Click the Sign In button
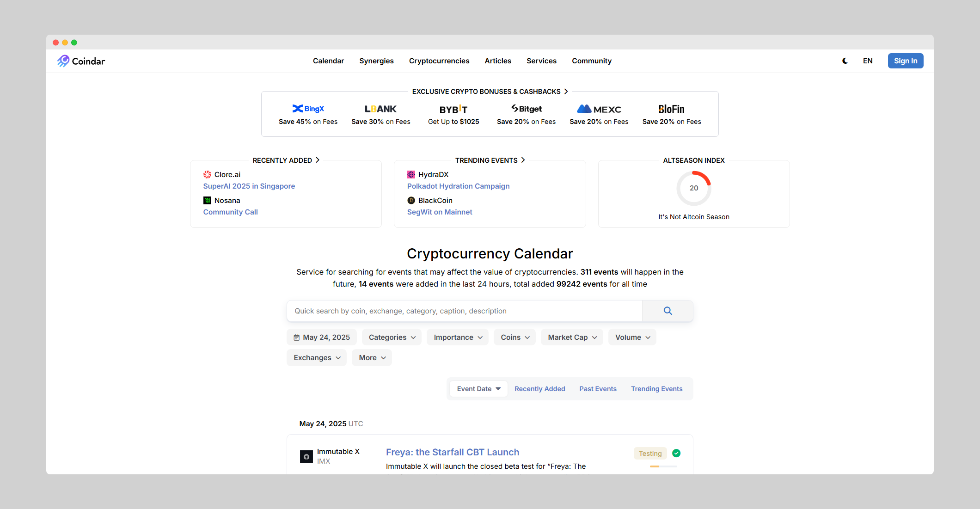 [x=905, y=61]
